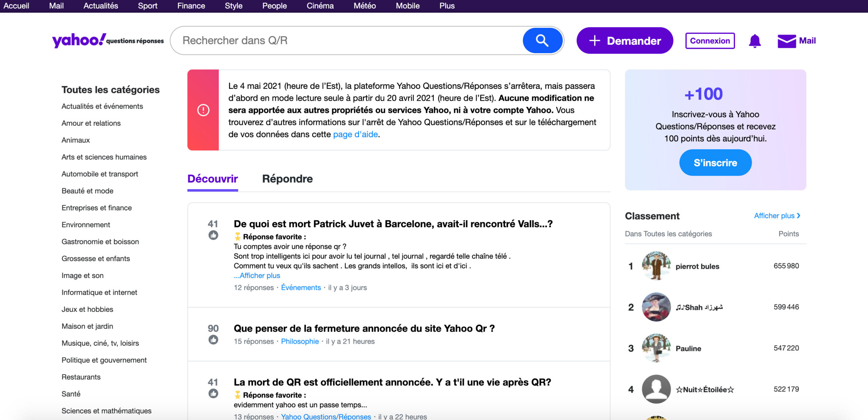Open Style in top navigation

234,6
